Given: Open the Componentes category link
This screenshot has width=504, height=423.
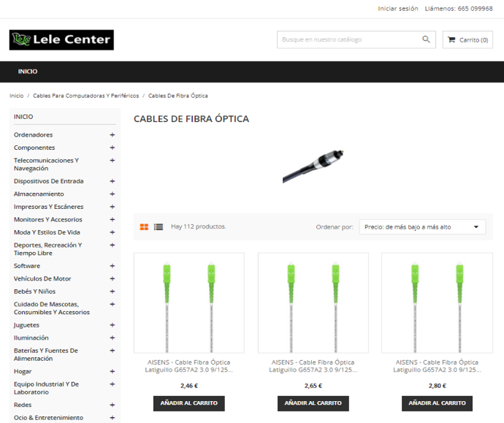Looking at the screenshot, I should click(x=34, y=148).
